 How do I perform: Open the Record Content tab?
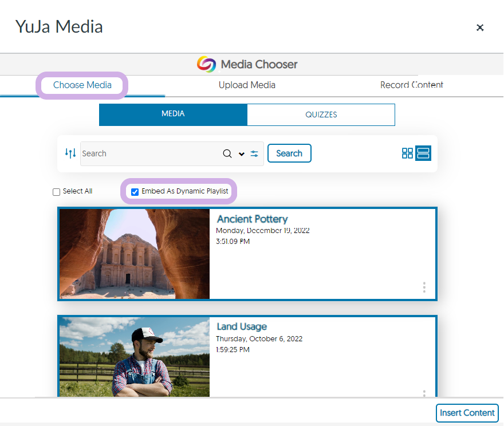coord(412,85)
